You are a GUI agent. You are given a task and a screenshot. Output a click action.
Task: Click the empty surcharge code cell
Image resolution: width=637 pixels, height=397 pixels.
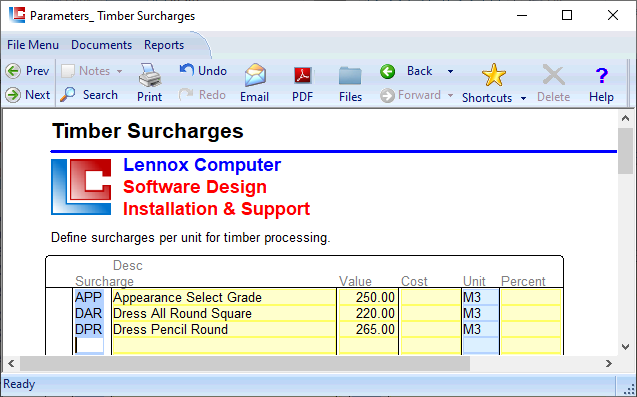click(x=89, y=345)
